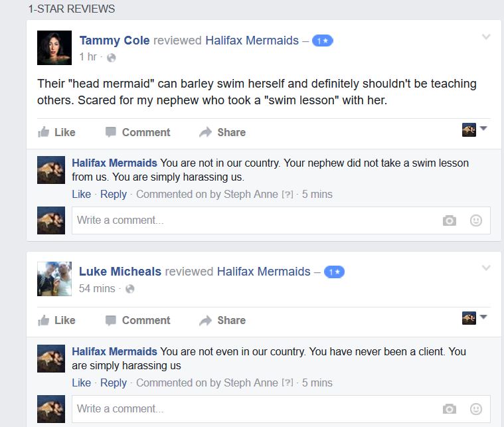The image size is (504, 427).
Task: Open the post-as page selector on Luke's review
Action: coord(475,317)
